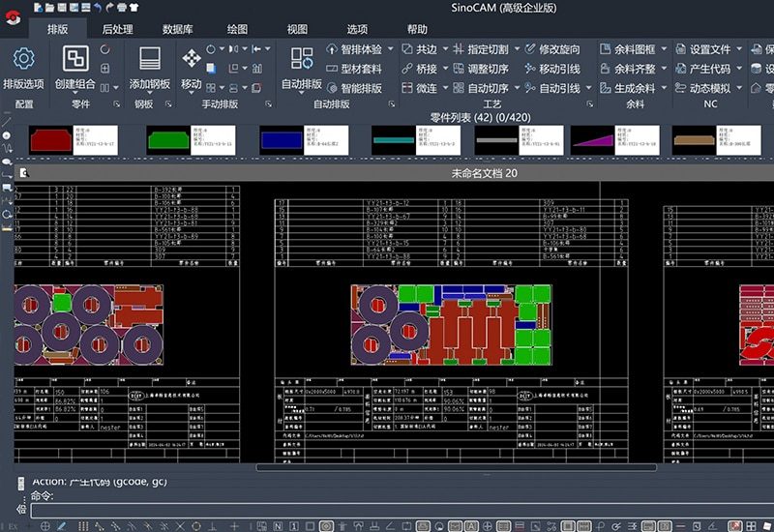Toggle the circle center snap in status bar
The image size is (774, 532).
196,526
